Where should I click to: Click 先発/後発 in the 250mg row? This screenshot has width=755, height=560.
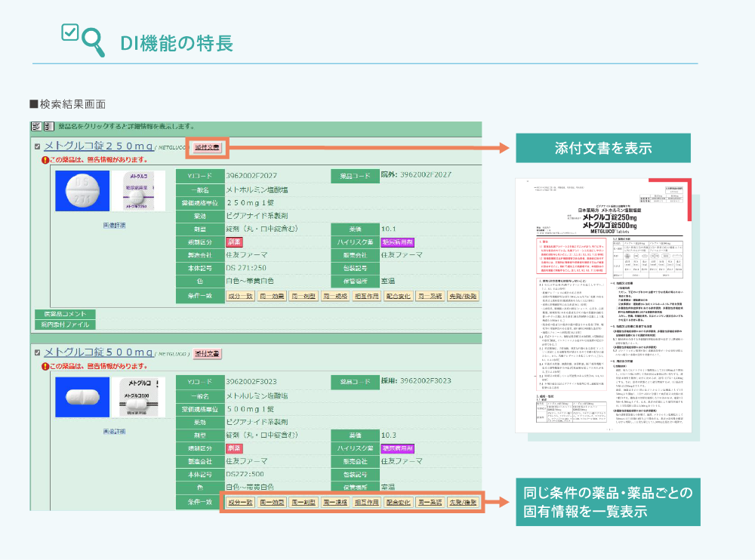463,296
